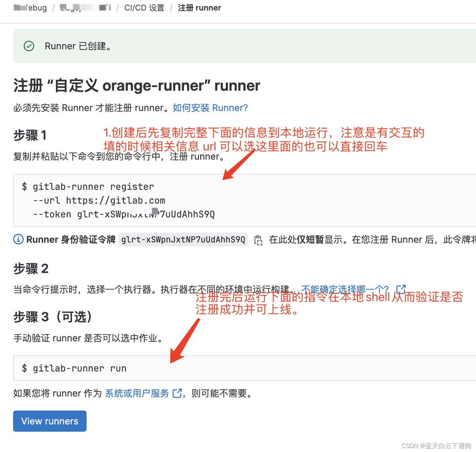
Task: Click the success check icon in the alert
Action: [x=29, y=46]
